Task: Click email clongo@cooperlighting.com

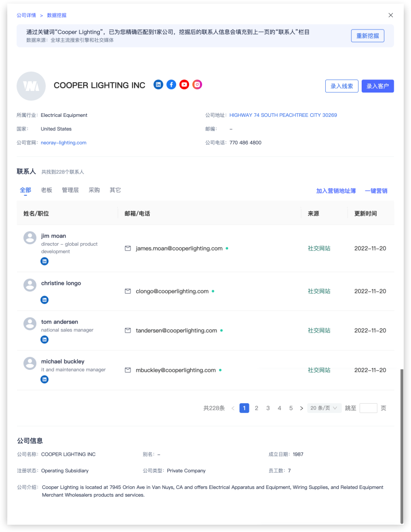Action: tap(172, 291)
